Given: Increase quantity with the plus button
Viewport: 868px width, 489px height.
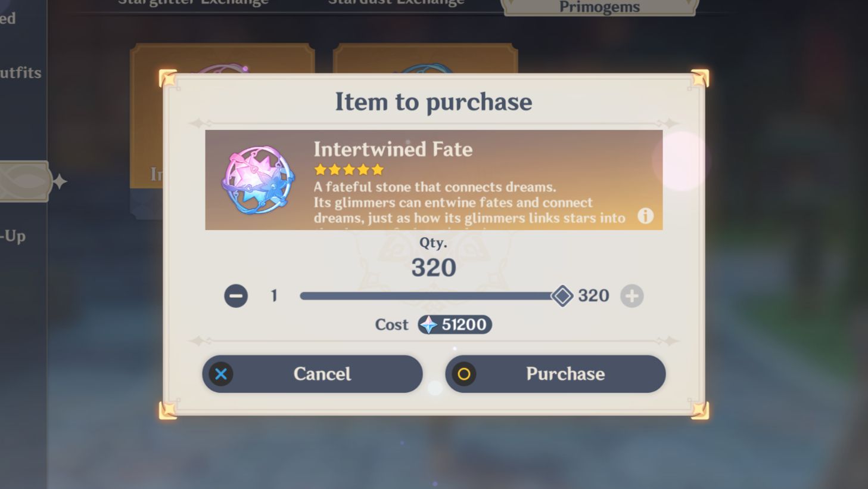Looking at the screenshot, I should point(631,296).
